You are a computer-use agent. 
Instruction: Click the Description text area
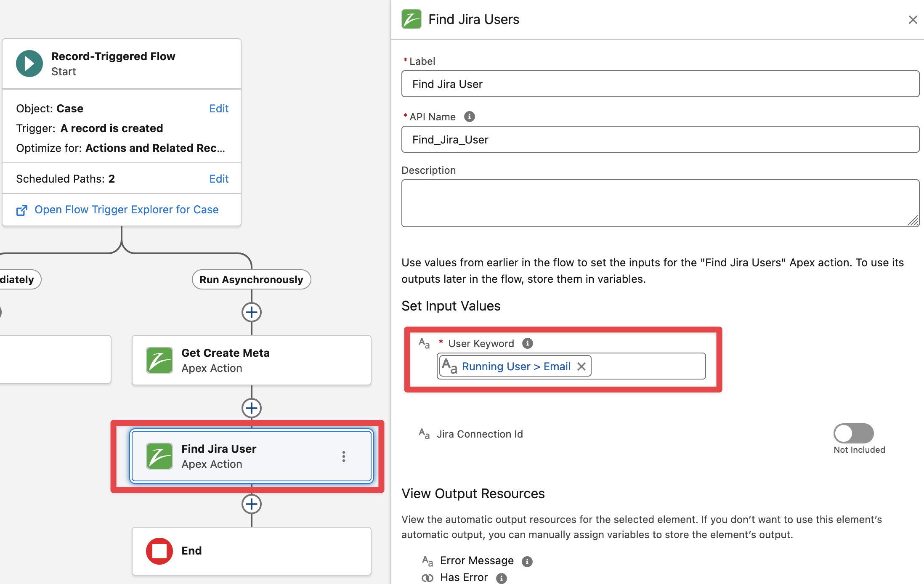[x=660, y=203]
